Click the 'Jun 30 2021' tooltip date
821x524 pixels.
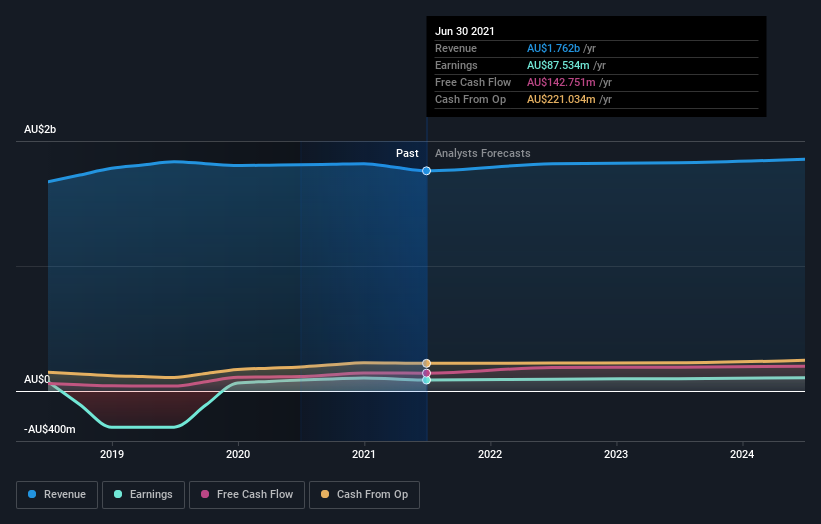point(465,31)
